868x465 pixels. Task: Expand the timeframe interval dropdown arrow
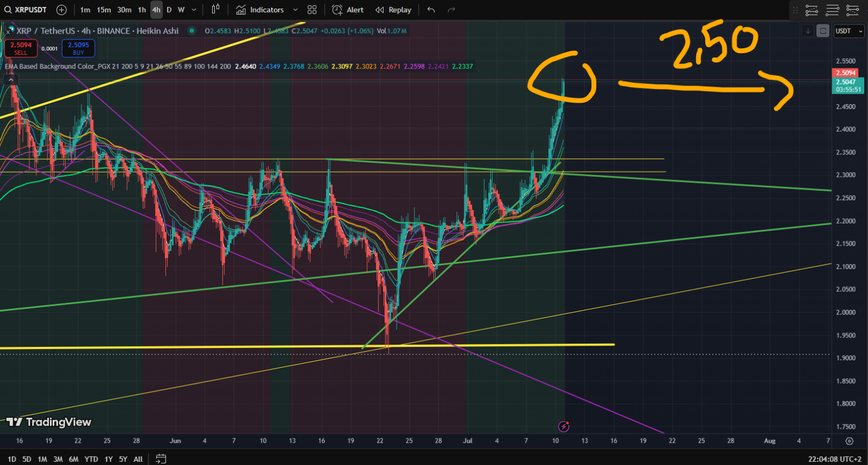[x=194, y=10]
